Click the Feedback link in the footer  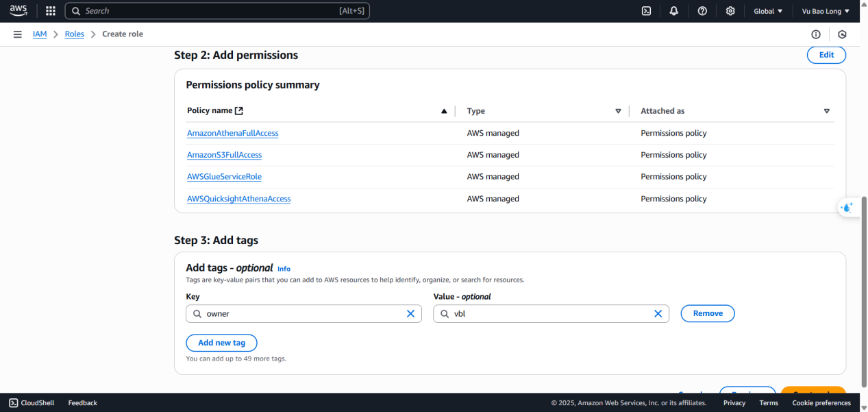point(83,403)
